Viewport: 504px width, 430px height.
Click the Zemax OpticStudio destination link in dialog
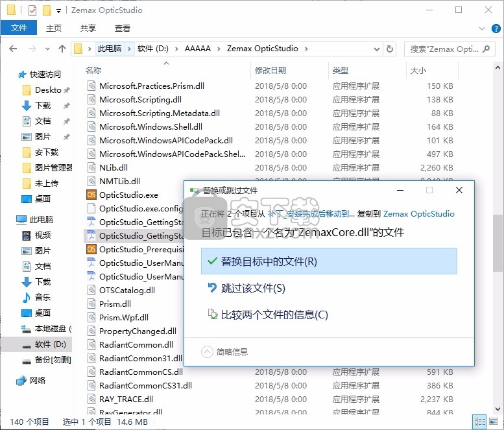pyautogui.click(x=418, y=214)
